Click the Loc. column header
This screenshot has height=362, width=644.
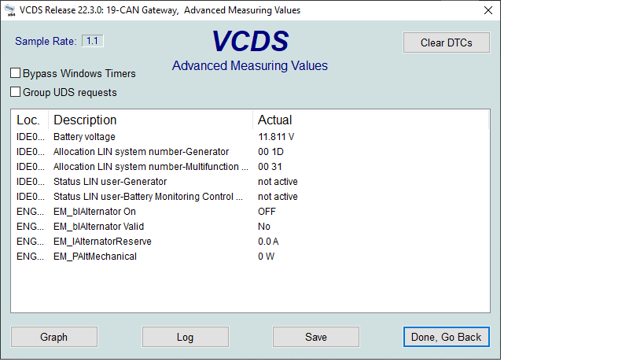[30, 120]
